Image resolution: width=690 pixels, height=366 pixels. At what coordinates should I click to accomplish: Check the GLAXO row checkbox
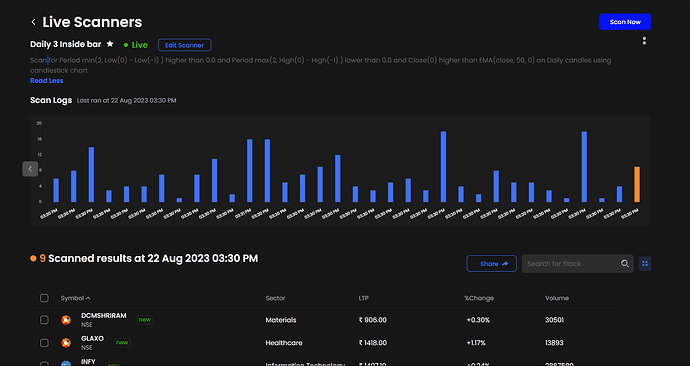[44, 343]
